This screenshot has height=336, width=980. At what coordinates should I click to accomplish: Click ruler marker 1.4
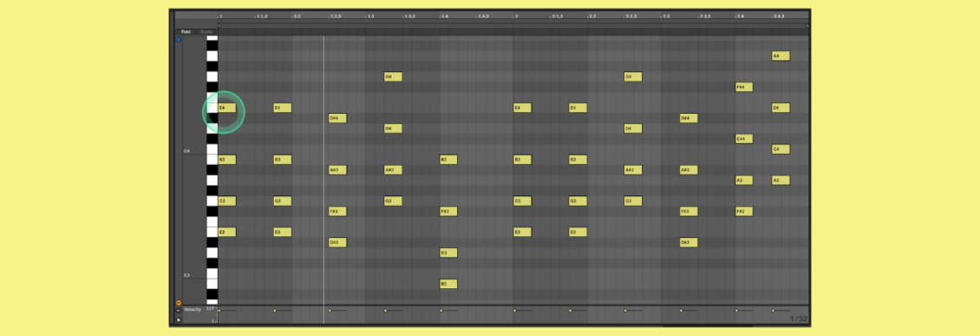coord(444,16)
